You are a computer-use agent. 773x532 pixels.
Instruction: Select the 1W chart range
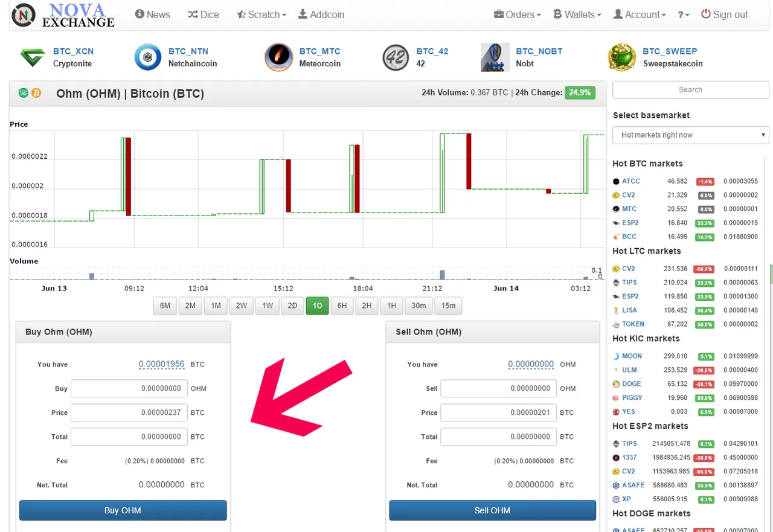coord(268,306)
